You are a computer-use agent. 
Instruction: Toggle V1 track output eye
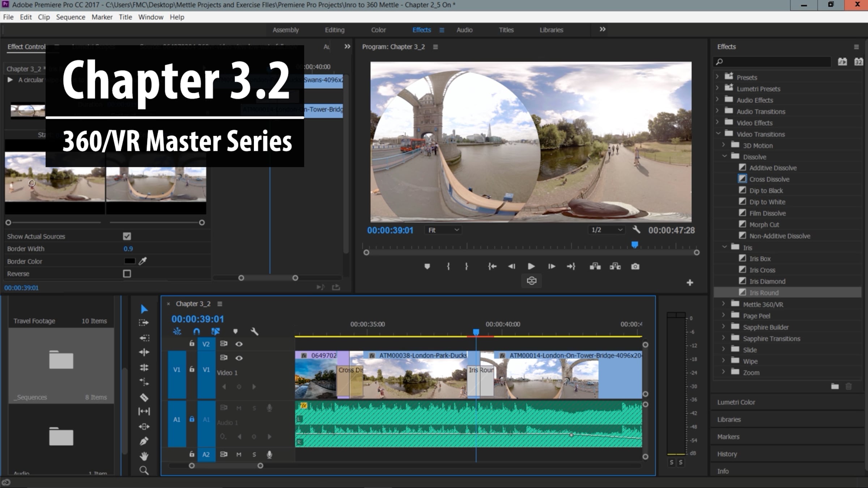[x=239, y=358]
